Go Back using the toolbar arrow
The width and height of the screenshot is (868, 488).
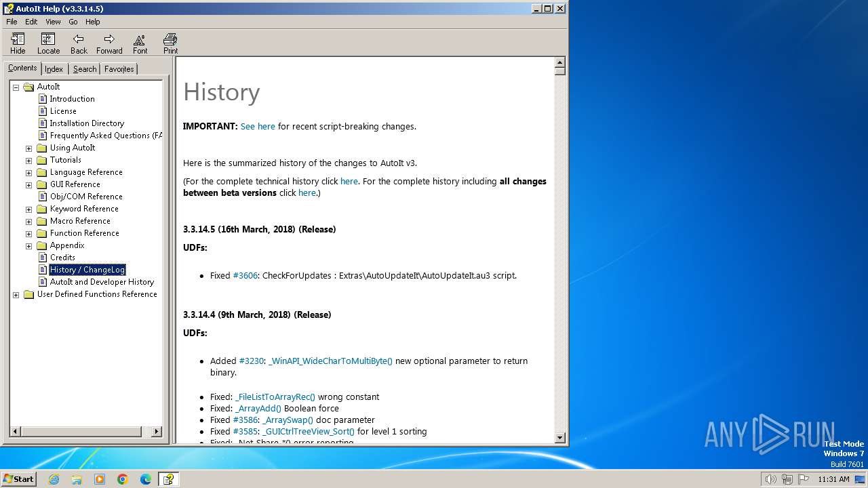click(x=79, y=43)
